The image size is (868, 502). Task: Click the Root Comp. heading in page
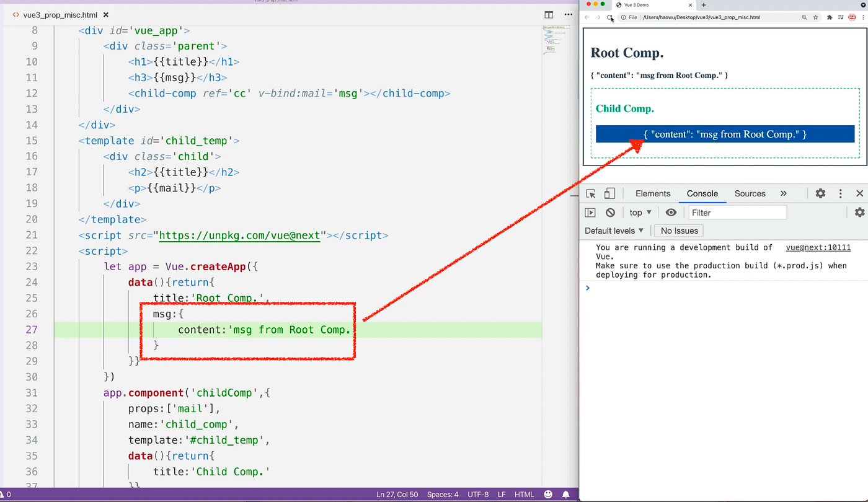tap(627, 53)
